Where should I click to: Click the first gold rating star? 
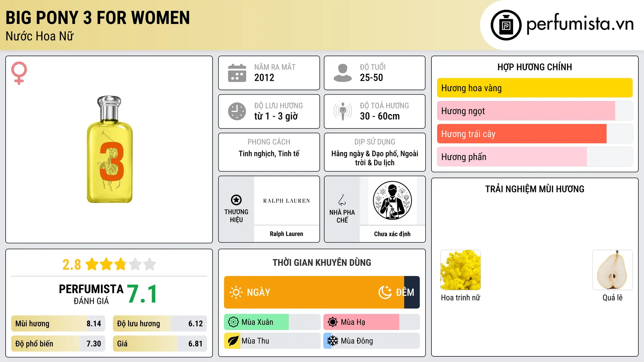92,264
